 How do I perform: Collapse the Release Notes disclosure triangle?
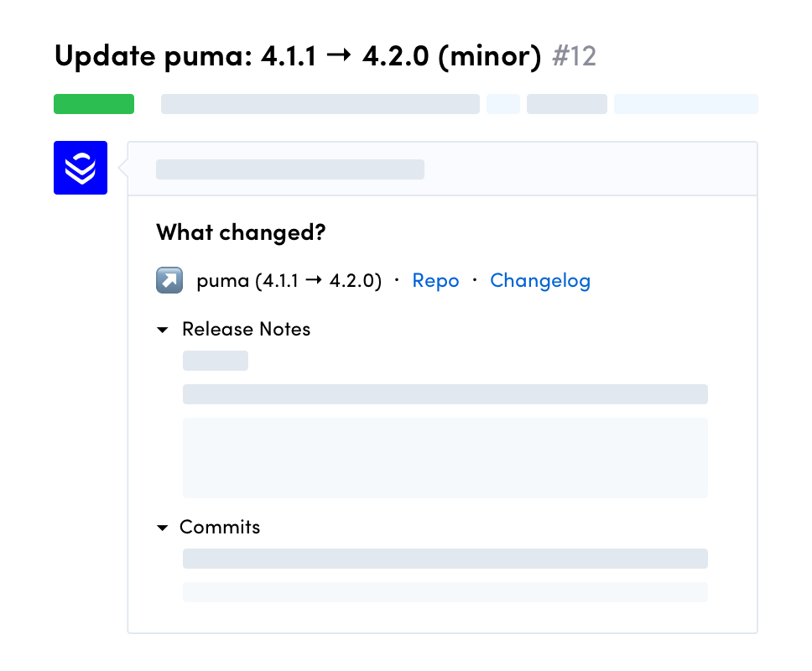tap(163, 330)
